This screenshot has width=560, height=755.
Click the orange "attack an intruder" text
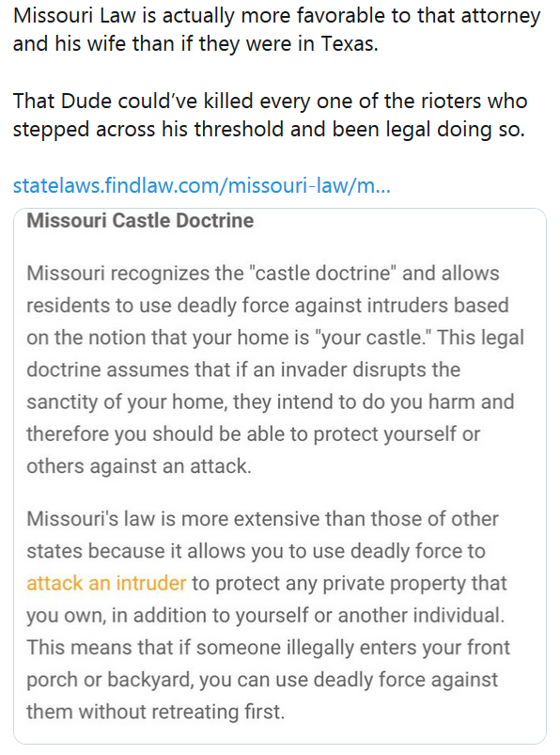pyautogui.click(x=106, y=583)
